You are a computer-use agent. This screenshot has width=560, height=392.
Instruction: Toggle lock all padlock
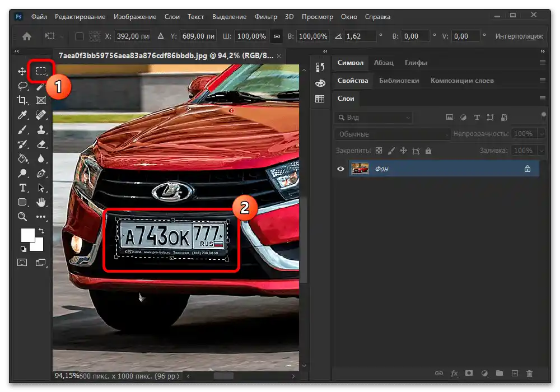click(x=428, y=151)
